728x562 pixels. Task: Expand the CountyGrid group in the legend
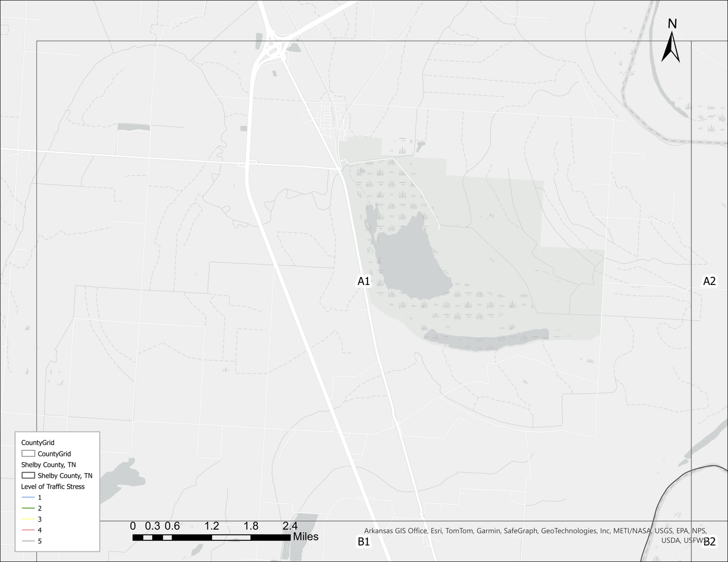37,442
